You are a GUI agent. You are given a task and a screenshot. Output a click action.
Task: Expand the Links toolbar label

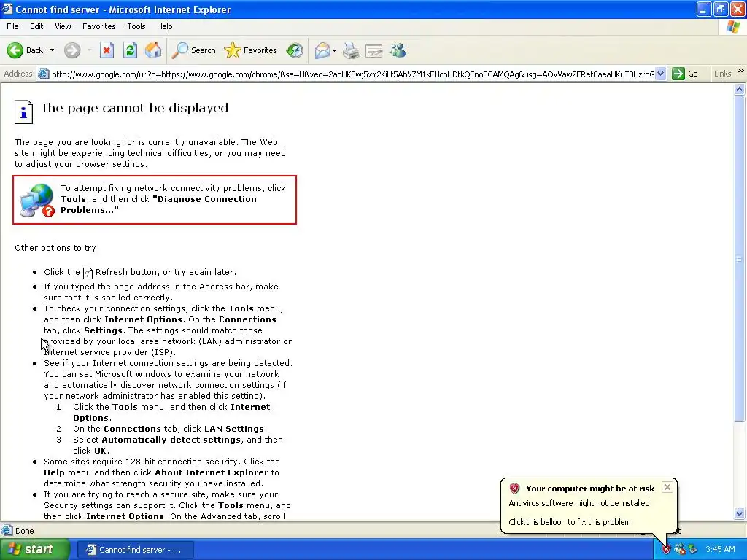tap(723, 74)
